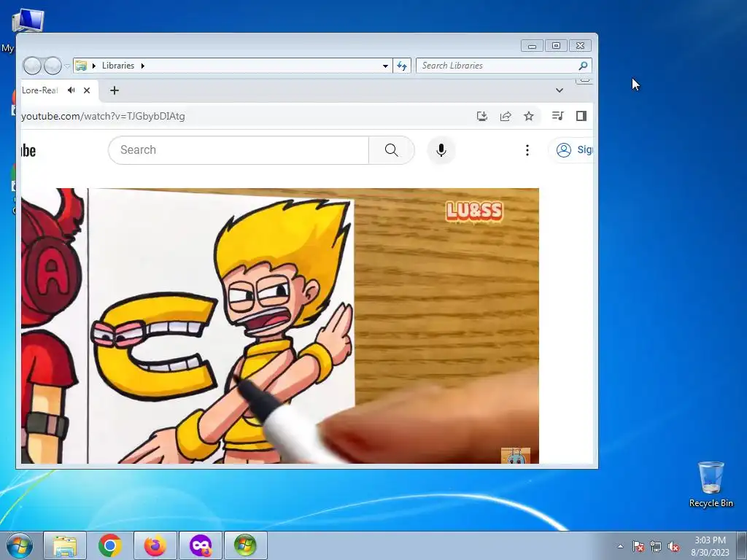This screenshot has height=560, width=747.
Task: Click the muted volume tray icon
Action: [673, 546]
